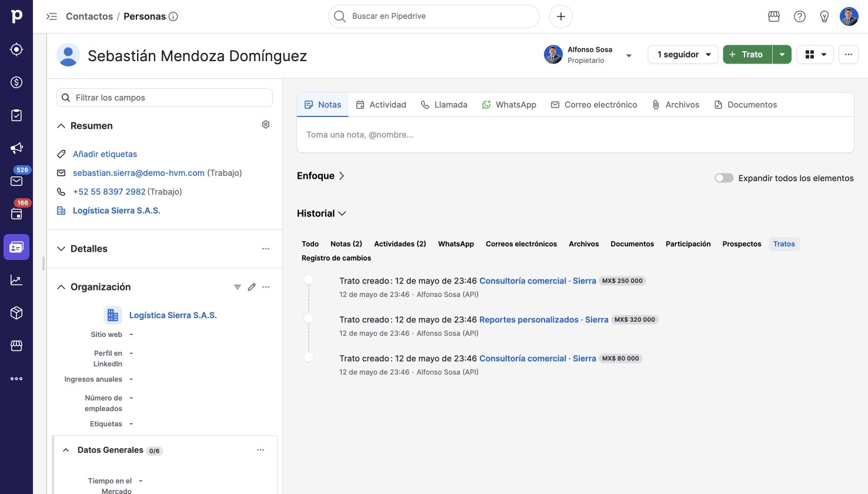
Task: Open Deals dollar icon in sidebar
Action: coord(16,82)
